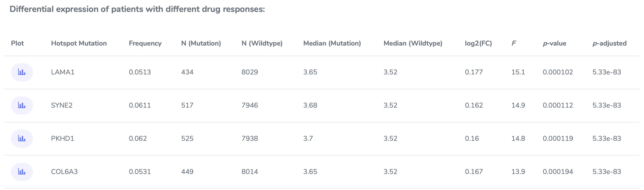Viewport: 644px width, 190px height.
Task: Select the SYNE2 mutation name cell
Action: pos(62,105)
